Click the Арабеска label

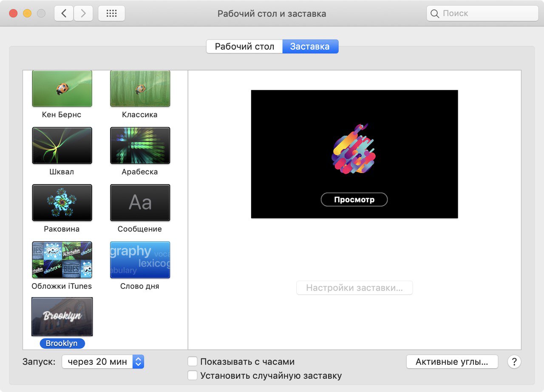140,172
